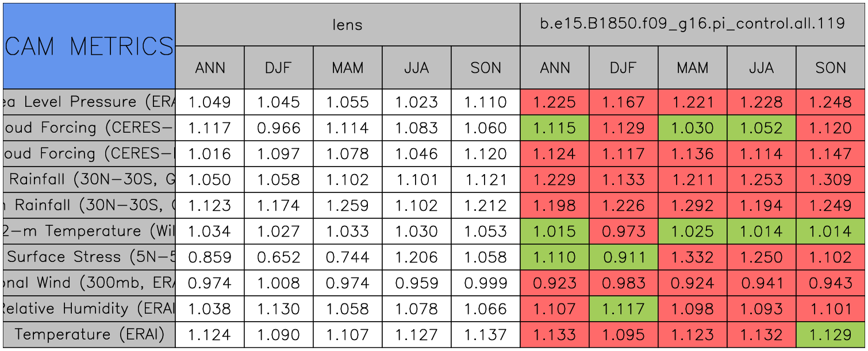Select the 2-m Temperature row label

coord(89,231)
